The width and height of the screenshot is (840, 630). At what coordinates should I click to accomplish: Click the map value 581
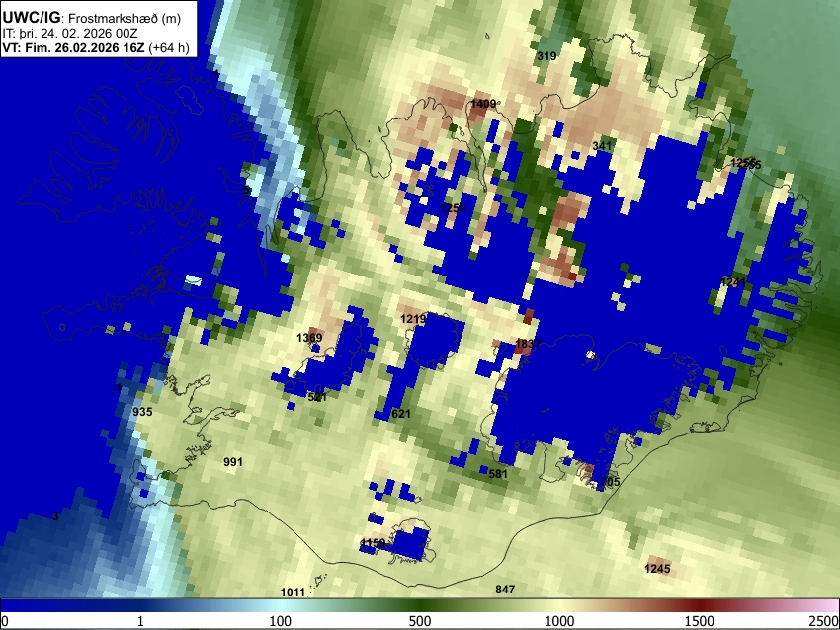pyautogui.click(x=498, y=474)
